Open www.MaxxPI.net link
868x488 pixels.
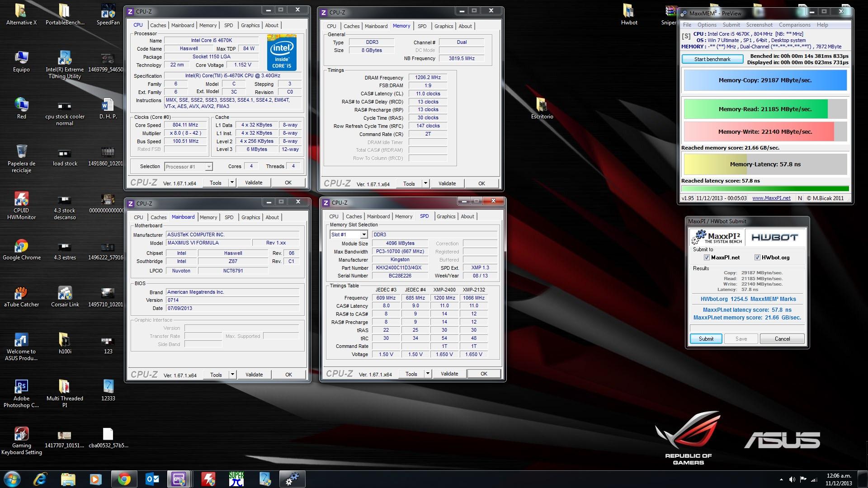click(x=771, y=198)
